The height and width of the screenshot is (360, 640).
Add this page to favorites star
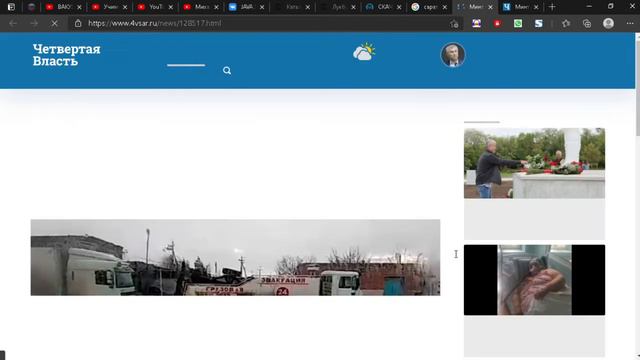pos(454,24)
